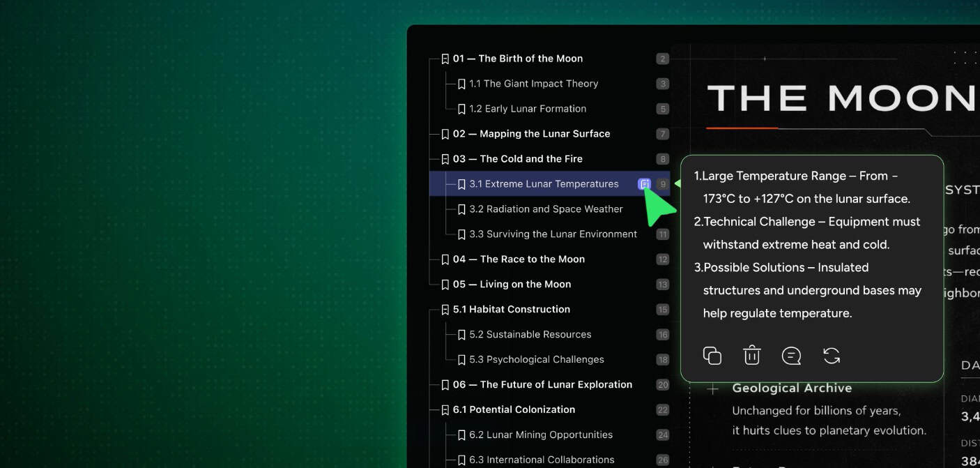Open 6.2 Lunar Mining Opportunities bookmark
Viewport: 980px width, 468px height.
click(x=541, y=435)
